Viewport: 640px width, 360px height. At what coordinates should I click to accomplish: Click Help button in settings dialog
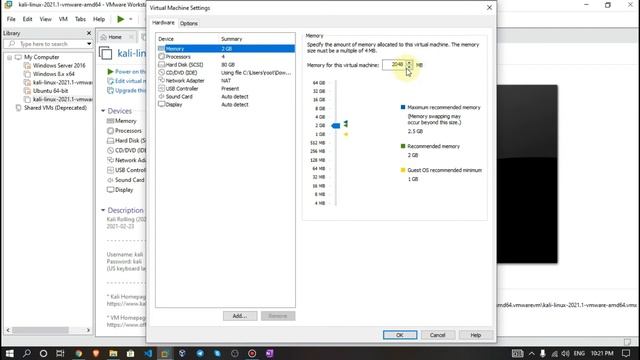click(x=476, y=335)
